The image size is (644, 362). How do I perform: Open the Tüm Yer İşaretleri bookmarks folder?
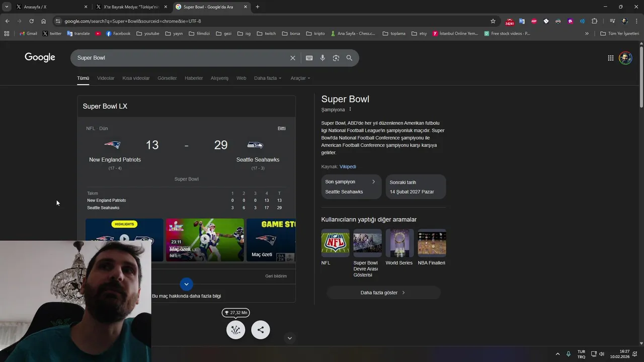620,34
